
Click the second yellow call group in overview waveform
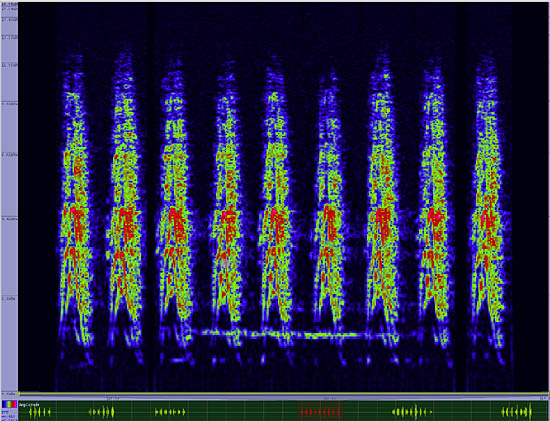(x=102, y=412)
